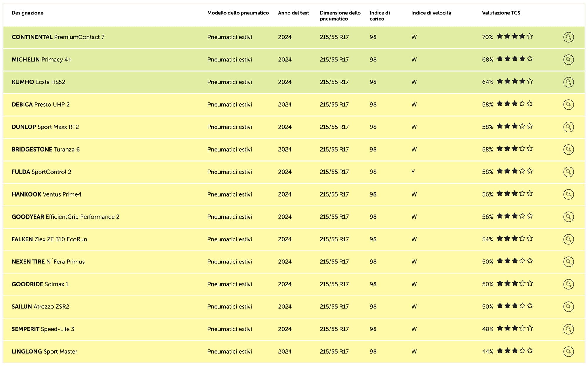
Task: Select SEMPERIT Speed-Life 3 name
Action: 43,329
